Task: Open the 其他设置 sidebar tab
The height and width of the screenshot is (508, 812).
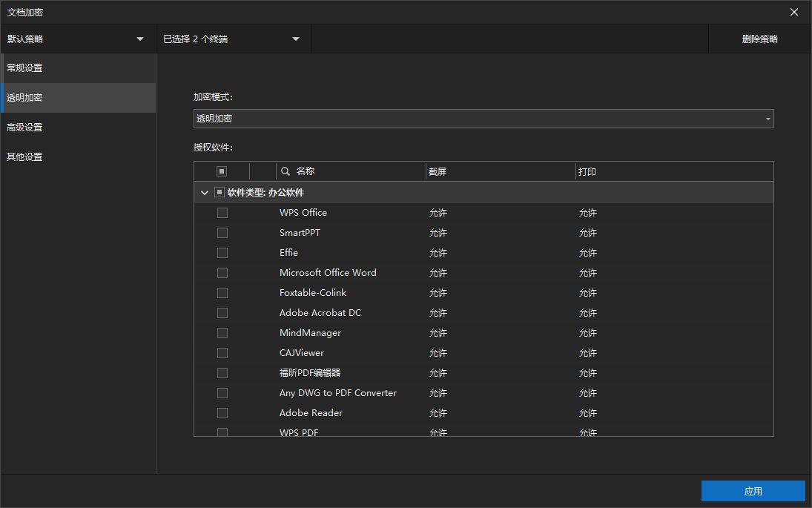Action: click(x=78, y=157)
